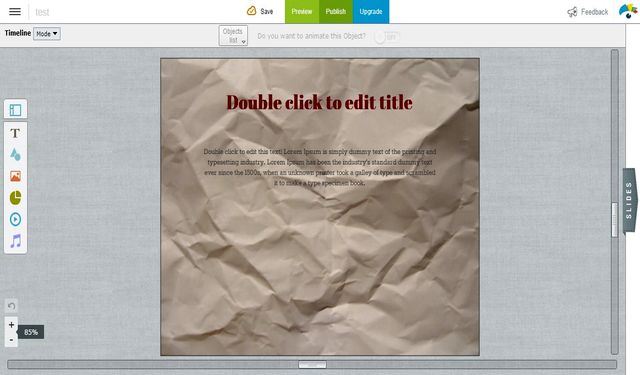Open the Charts pie tool

pyautogui.click(x=16, y=197)
